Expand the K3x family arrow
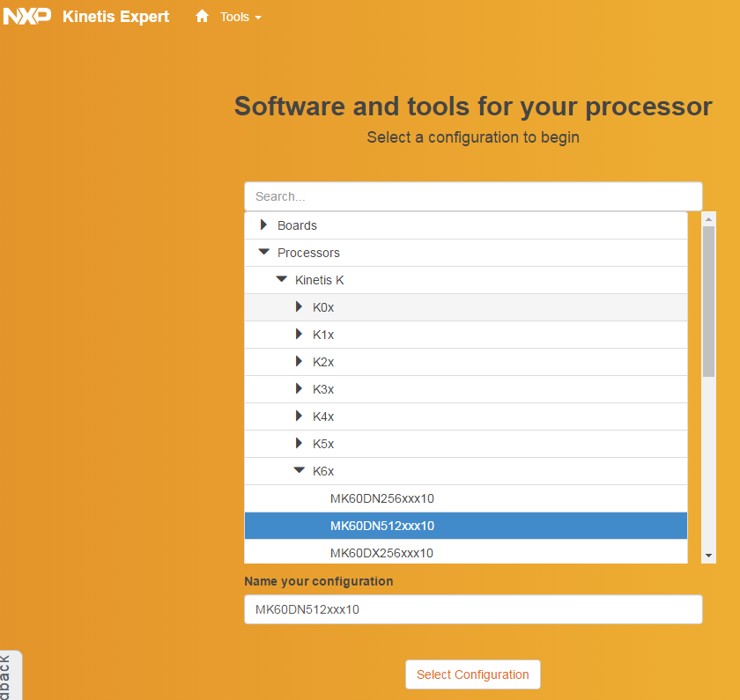This screenshot has width=740, height=700. point(299,388)
